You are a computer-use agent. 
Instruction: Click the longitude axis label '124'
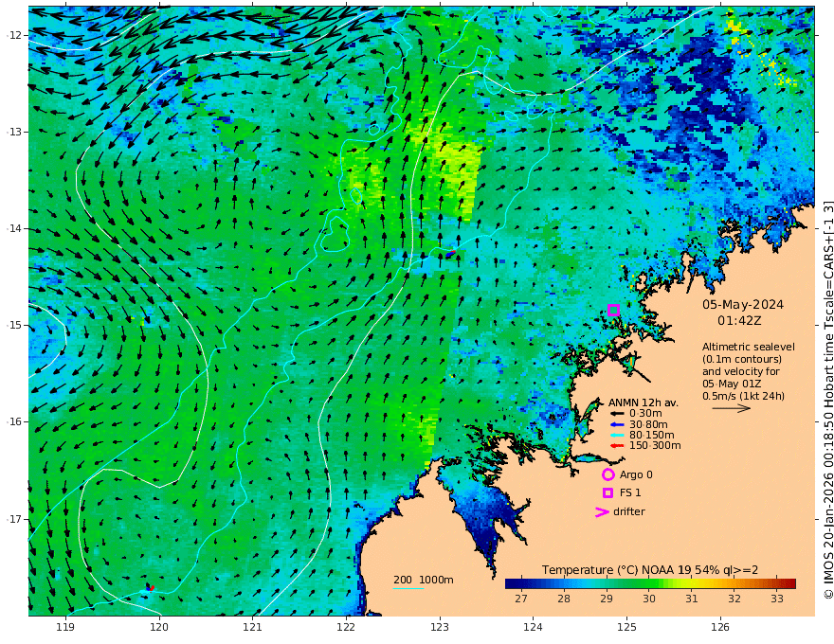pyautogui.click(x=533, y=628)
